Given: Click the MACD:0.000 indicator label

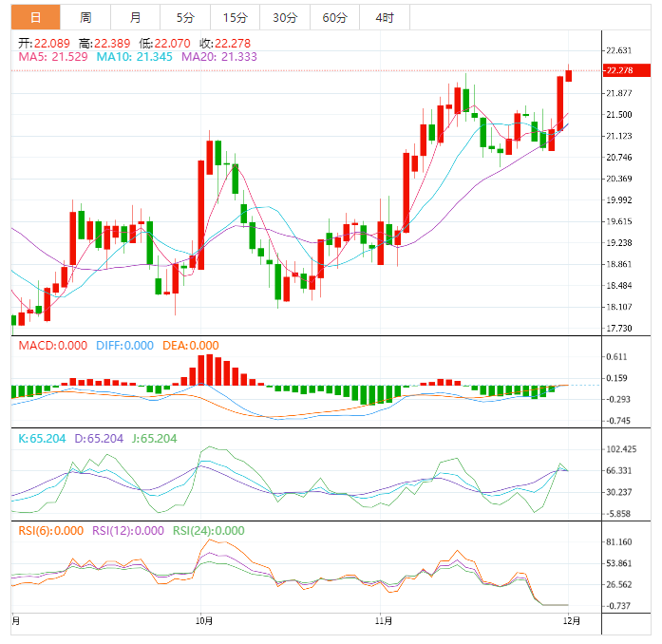Looking at the screenshot, I should coord(53,346).
